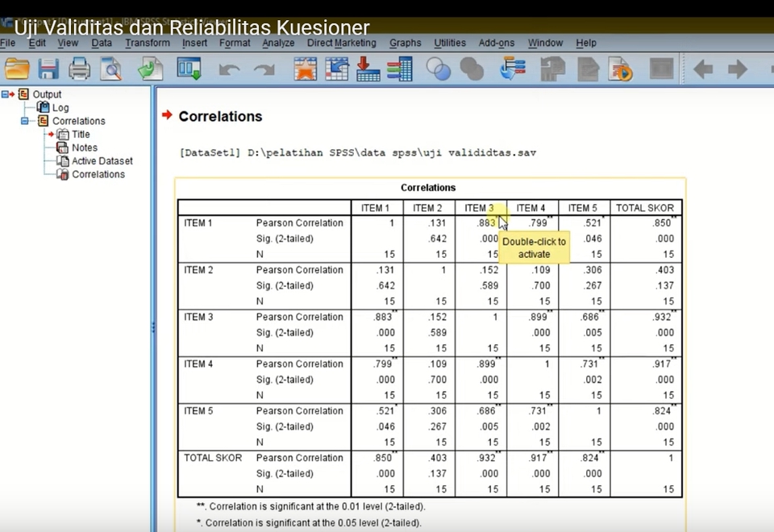Image resolution: width=774 pixels, height=532 pixels.
Task: Click the Double-click to activate tooltip
Action: tap(534, 247)
